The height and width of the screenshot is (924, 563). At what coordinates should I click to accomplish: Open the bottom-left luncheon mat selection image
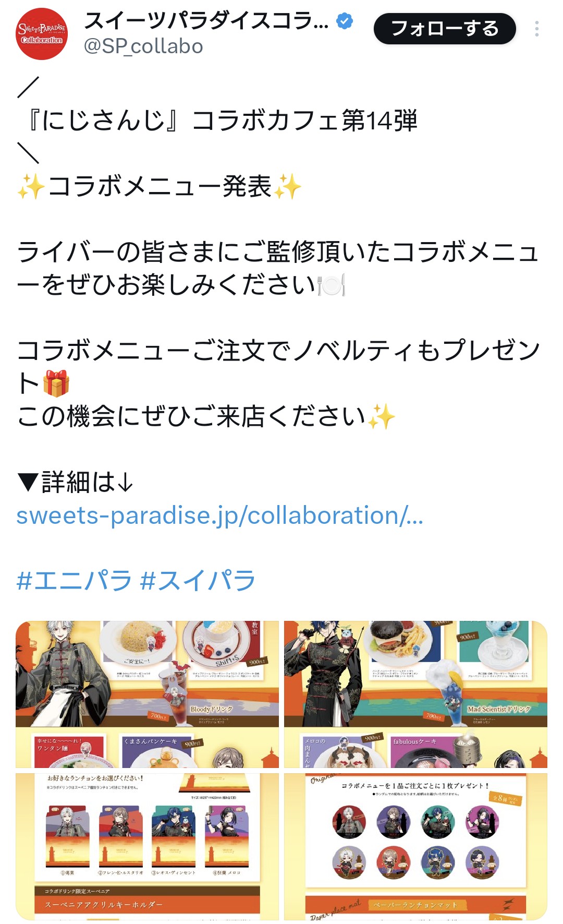(148, 846)
